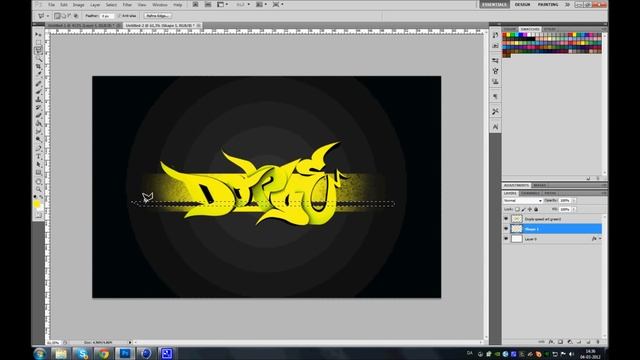This screenshot has height=360, width=640.
Task: Select the Crop tool
Action: (38, 66)
